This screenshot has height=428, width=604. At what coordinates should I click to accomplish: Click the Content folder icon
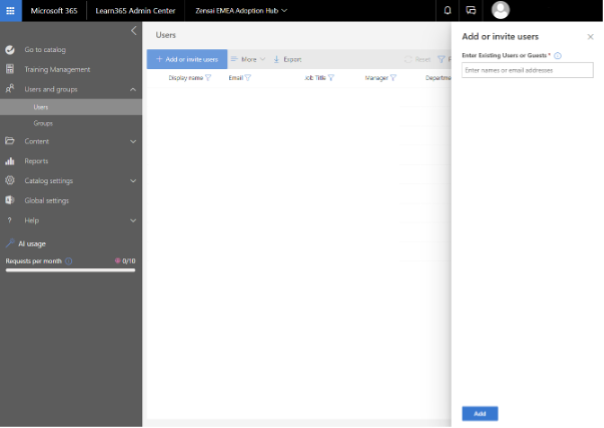pyautogui.click(x=10, y=141)
